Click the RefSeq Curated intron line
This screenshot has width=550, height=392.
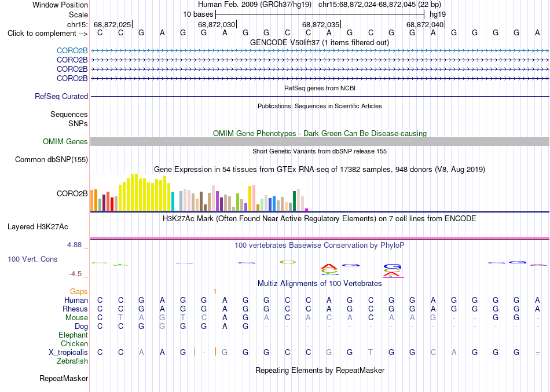click(320, 96)
